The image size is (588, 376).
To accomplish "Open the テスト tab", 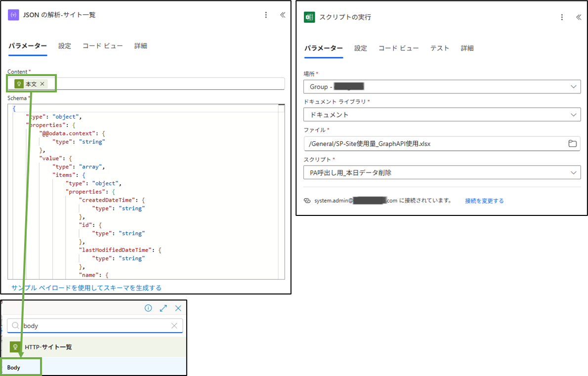I will 439,48.
